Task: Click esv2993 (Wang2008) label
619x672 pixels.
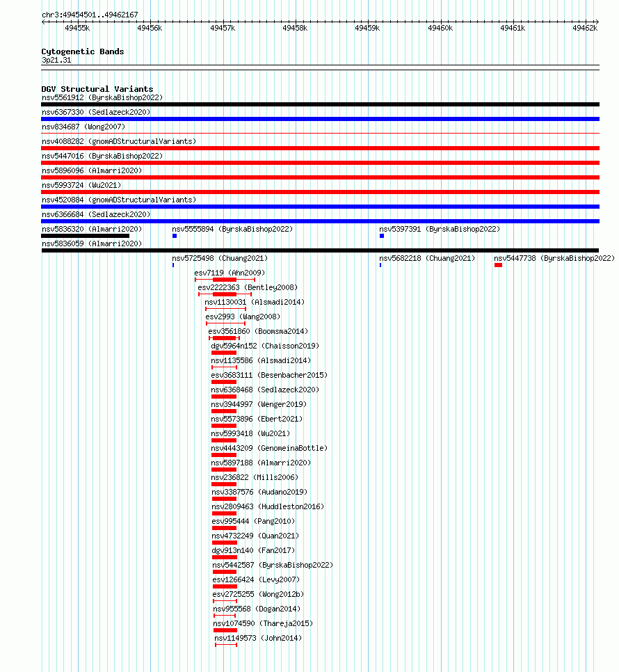Action: tap(243, 317)
